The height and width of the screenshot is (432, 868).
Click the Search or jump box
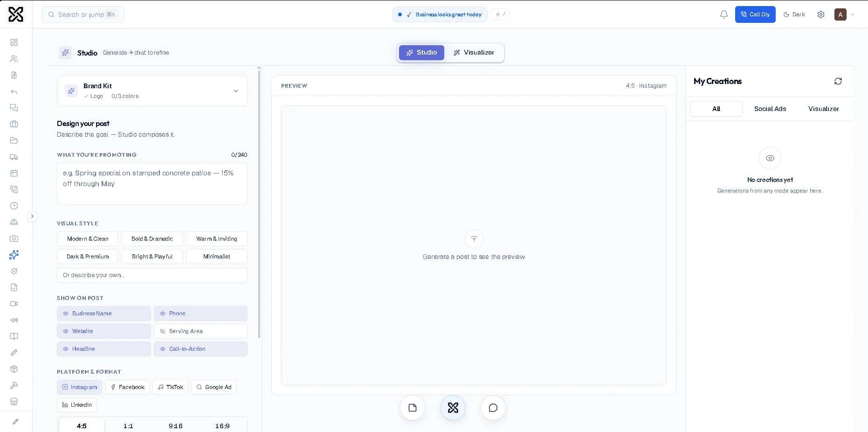click(x=83, y=14)
